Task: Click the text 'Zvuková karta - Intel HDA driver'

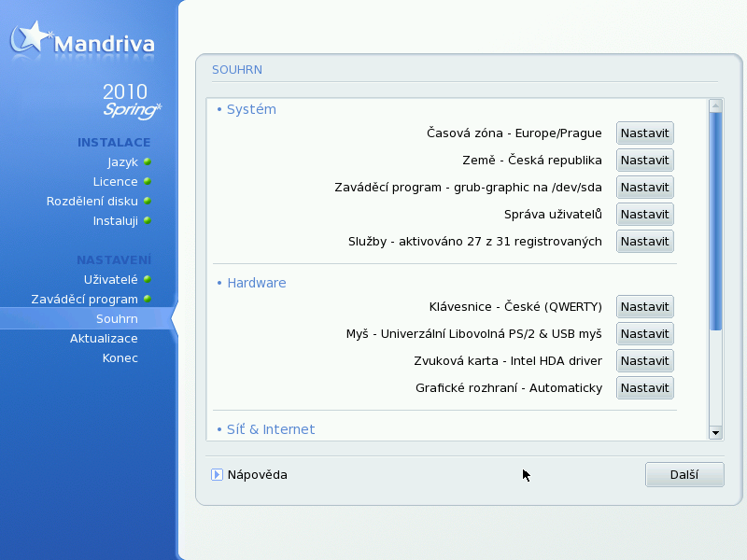Action: 508,361
